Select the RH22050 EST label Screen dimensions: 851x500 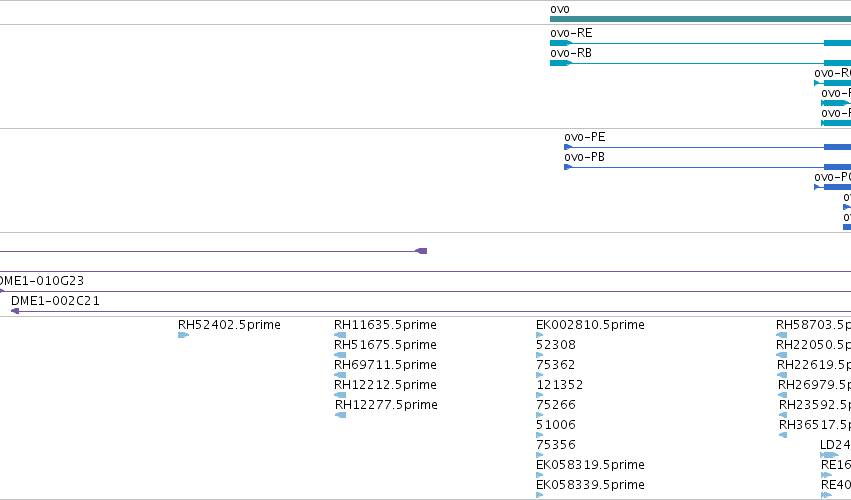click(x=813, y=345)
